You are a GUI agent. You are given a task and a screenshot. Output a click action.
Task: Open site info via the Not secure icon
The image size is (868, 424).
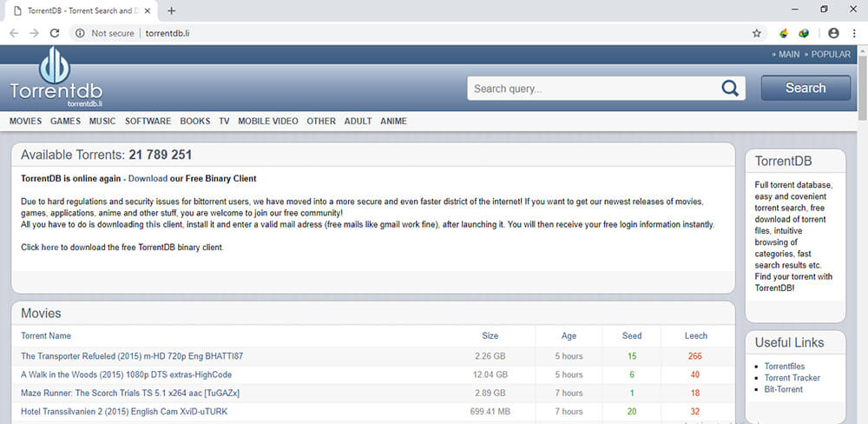[x=80, y=33]
